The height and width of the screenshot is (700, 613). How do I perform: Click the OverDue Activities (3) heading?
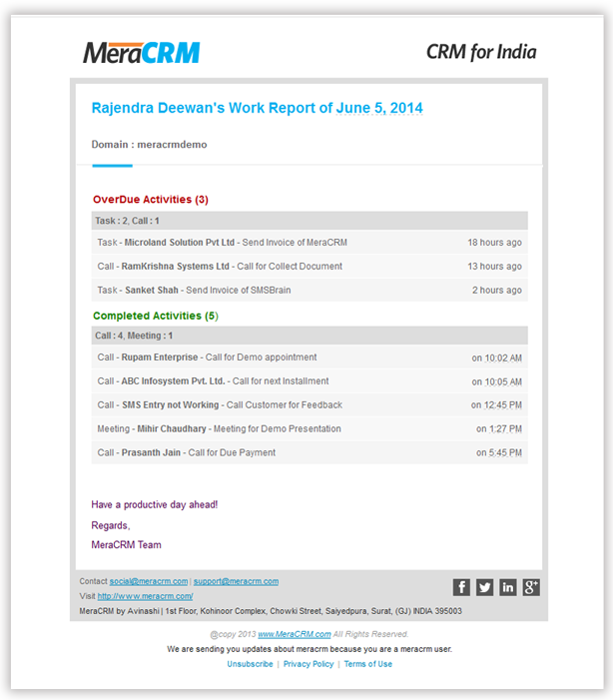[151, 200]
